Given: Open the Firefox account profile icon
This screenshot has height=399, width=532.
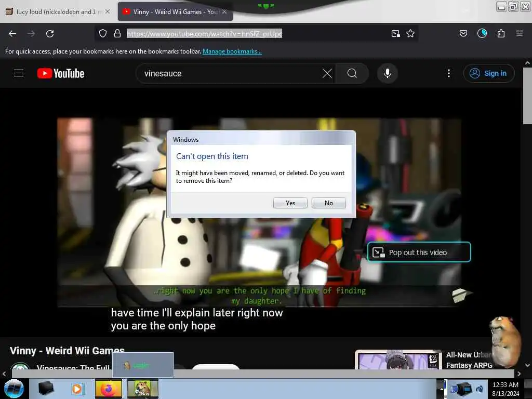Looking at the screenshot, I should click(x=482, y=33).
